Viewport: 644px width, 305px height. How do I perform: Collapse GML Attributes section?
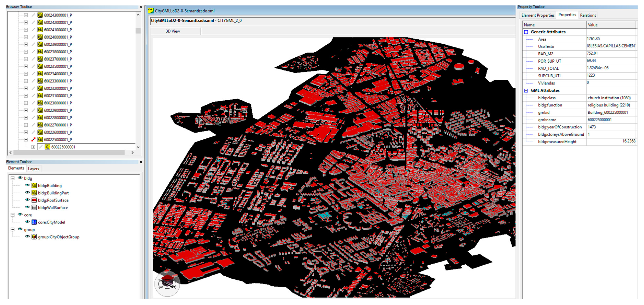coord(526,91)
